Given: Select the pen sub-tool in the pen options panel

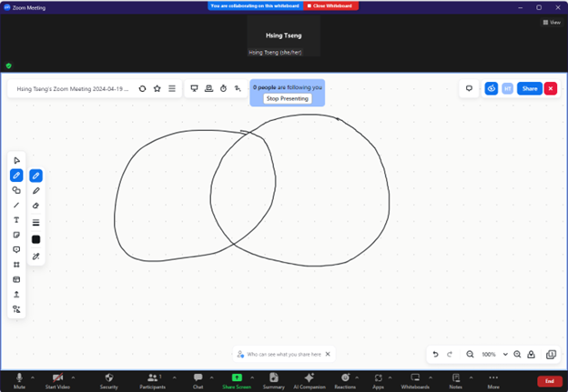Looking at the screenshot, I should pos(35,176).
